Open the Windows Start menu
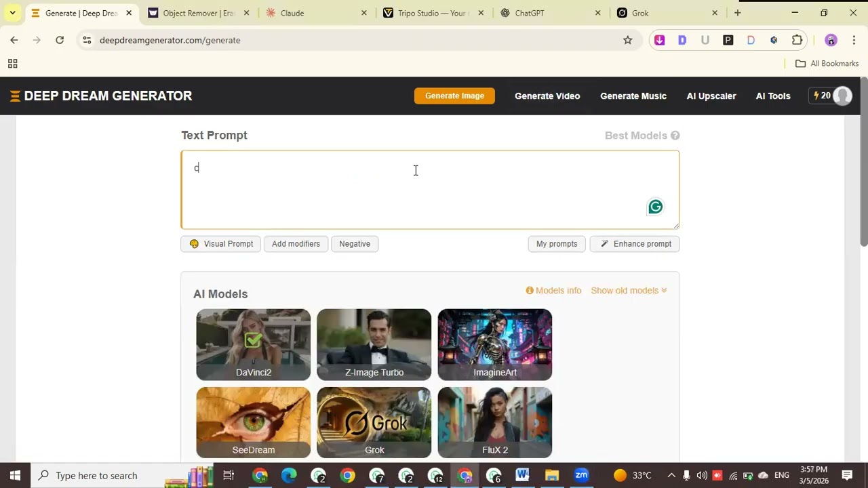This screenshot has width=868, height=488. tap(15, 475)
